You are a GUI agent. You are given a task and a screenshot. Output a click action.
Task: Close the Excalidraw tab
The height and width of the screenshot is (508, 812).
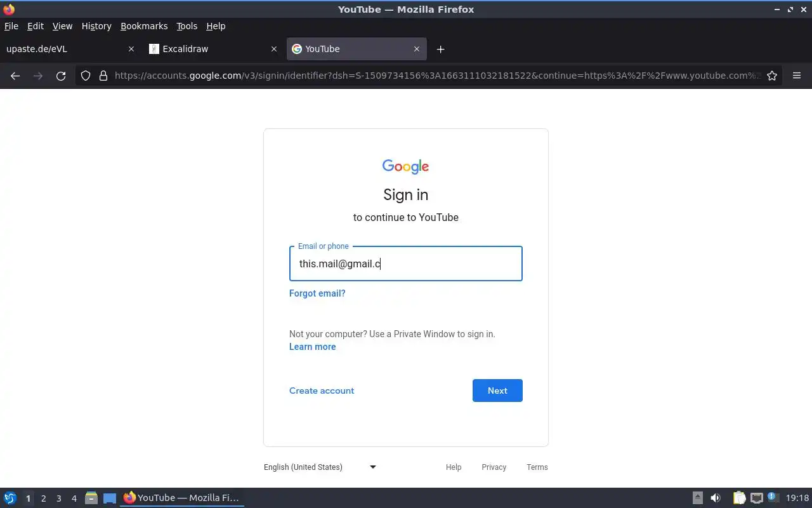pos(274,49)
